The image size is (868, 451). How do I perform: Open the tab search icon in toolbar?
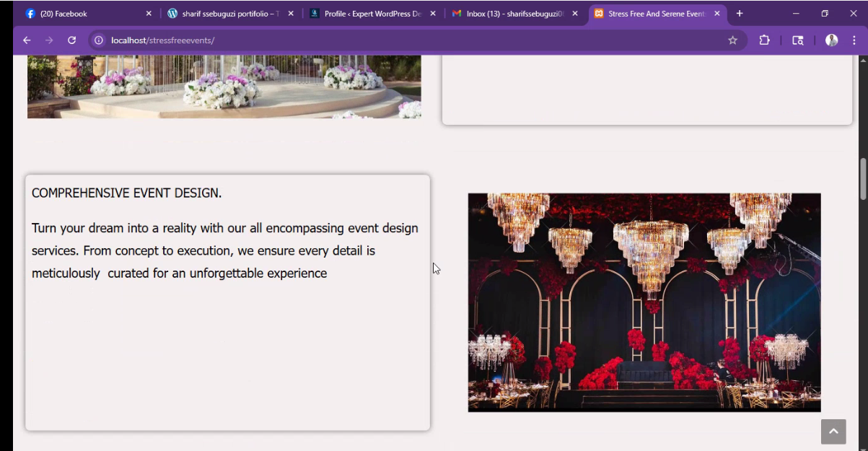click(x=797, y=40)
